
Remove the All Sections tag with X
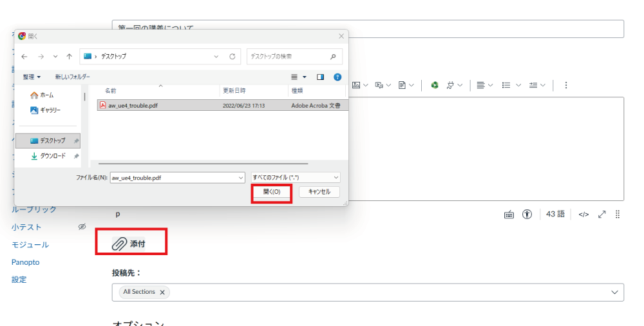(162, 292)
